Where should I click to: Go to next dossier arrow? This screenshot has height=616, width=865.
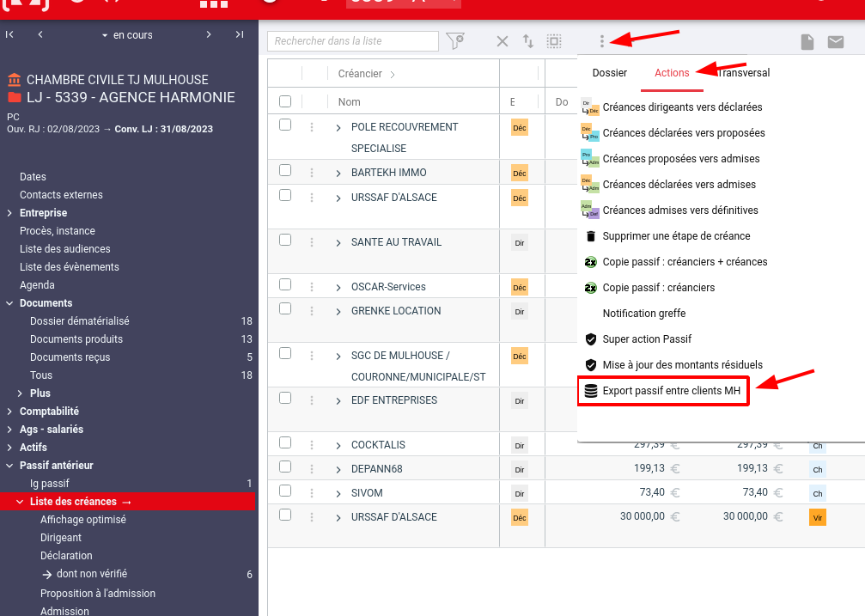coord(209,34)
